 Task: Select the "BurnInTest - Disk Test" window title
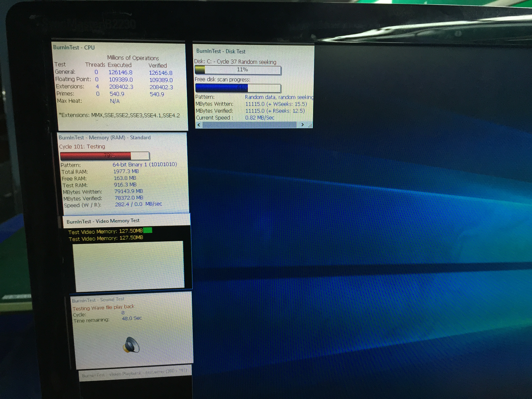[221, 51]
